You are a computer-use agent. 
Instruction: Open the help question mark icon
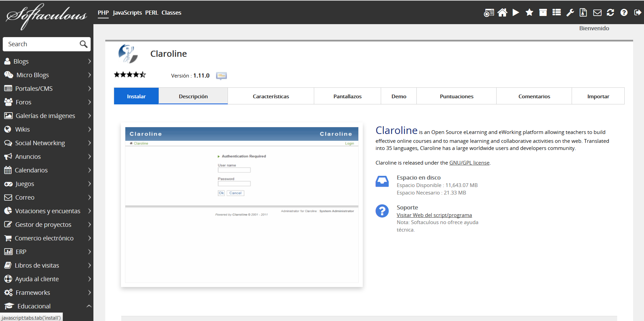(x=624, y=13)
